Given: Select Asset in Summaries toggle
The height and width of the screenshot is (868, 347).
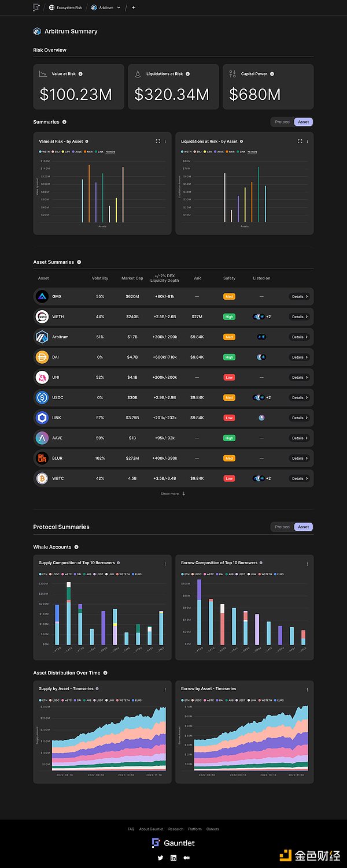Looking at the screenshot, I should 304,122.
